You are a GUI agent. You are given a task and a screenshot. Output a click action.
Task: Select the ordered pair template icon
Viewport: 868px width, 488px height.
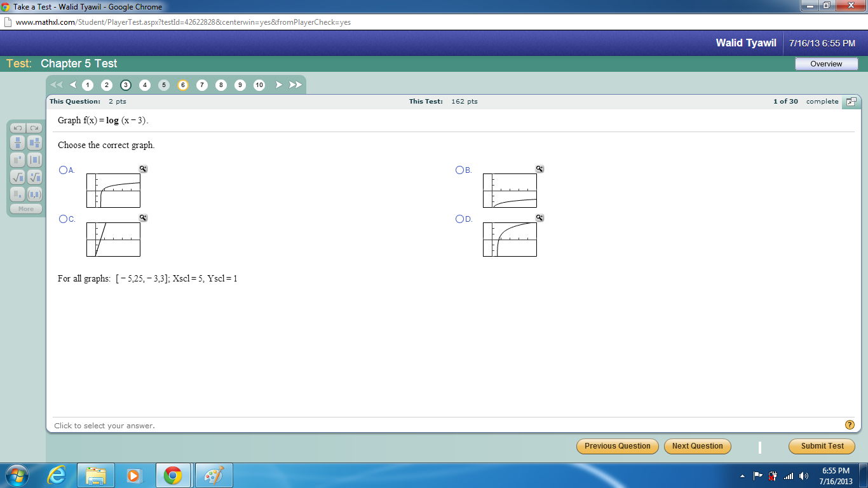point(35,194)
